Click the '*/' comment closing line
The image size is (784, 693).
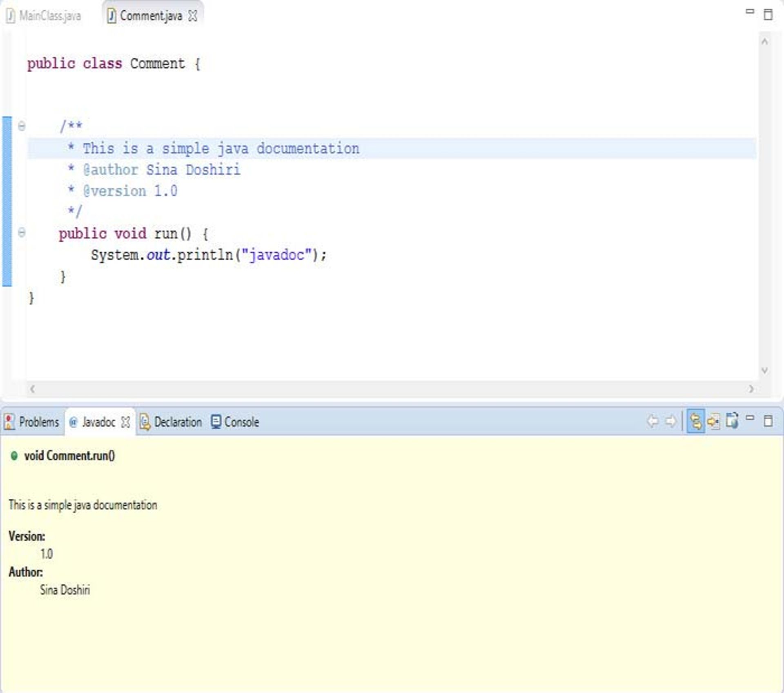point(75,211)
